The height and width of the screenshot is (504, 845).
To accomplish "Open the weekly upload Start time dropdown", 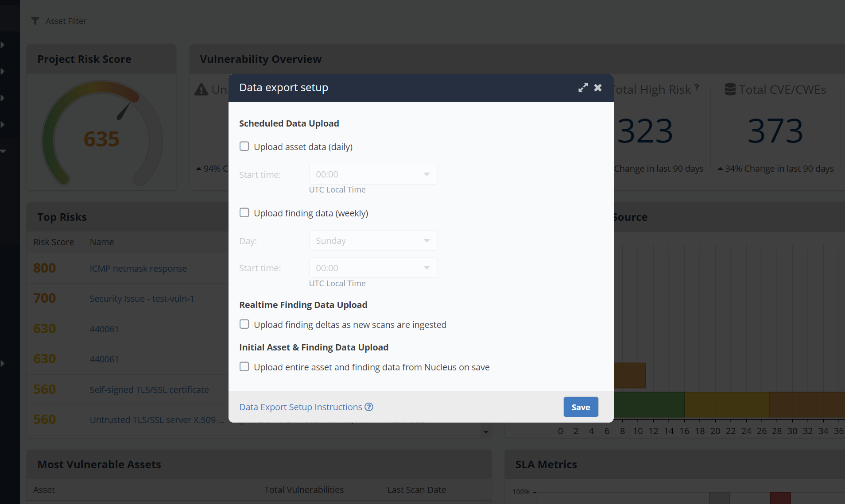I will [372, 268].
